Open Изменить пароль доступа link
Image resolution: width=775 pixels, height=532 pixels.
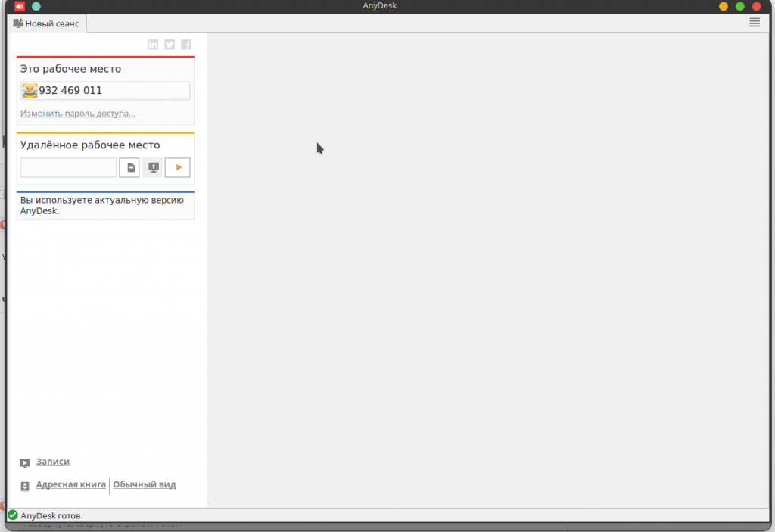[x=78, y=114]
